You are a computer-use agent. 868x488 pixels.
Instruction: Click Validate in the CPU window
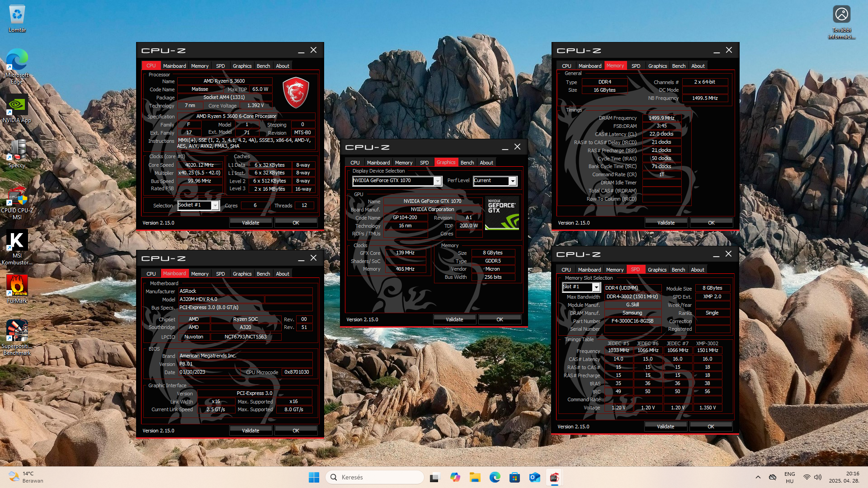250,223
